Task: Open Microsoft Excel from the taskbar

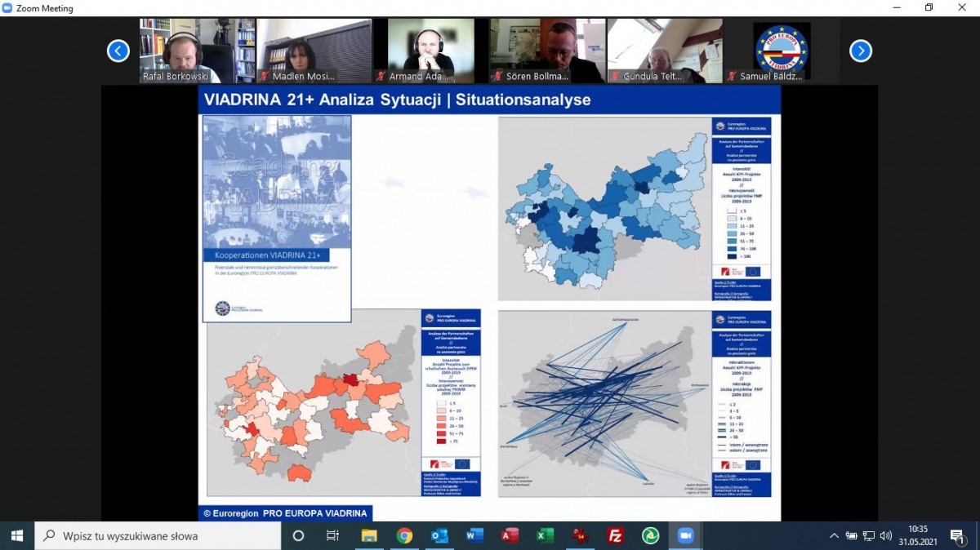Action: pos(545,536)
